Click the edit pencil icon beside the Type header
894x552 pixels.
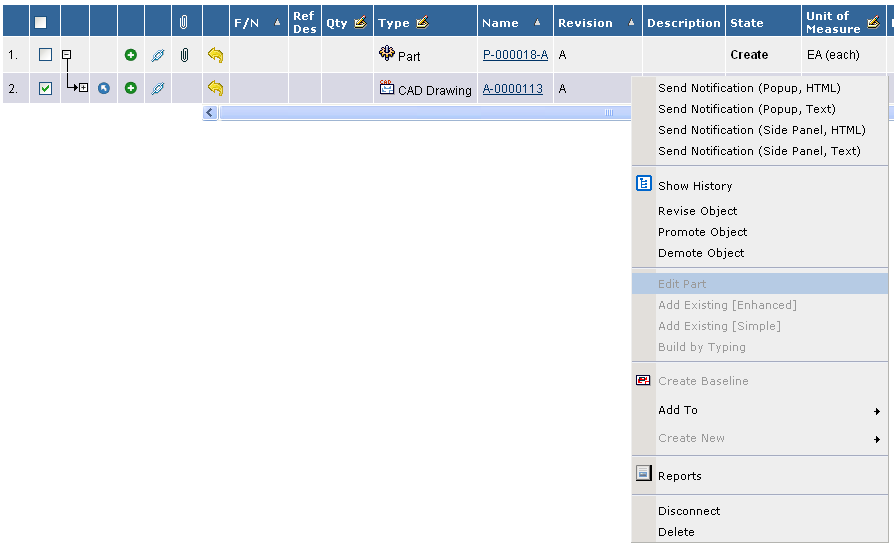click(422, 22)
